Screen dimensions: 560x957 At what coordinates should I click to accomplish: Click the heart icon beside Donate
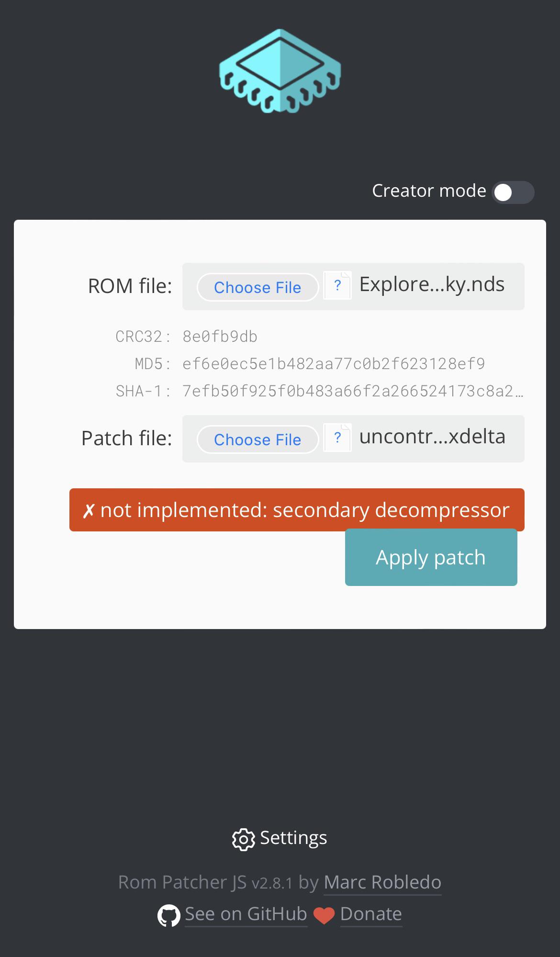[x=325, y=914]
